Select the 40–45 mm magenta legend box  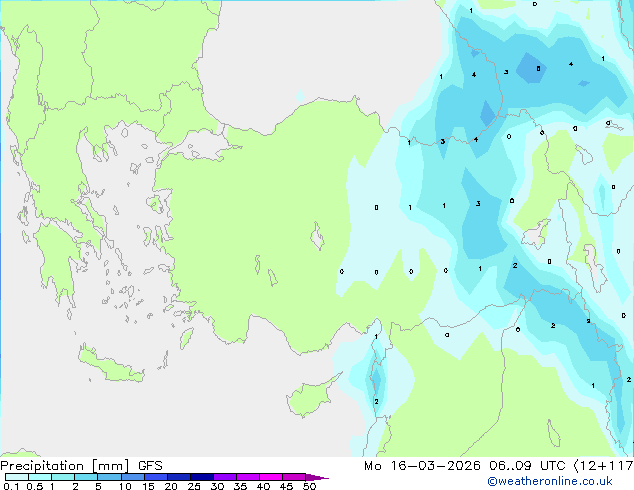tap(271, 477)
